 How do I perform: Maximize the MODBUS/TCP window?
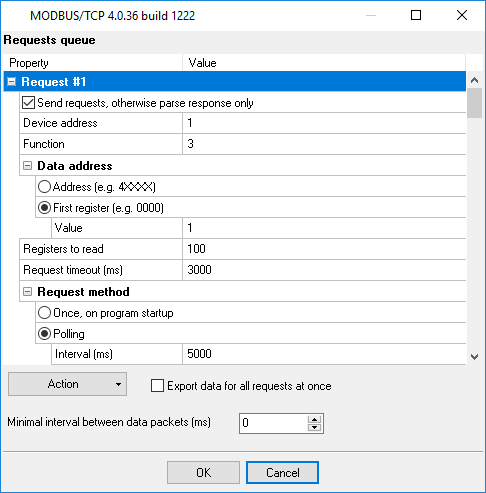[416, 15]
